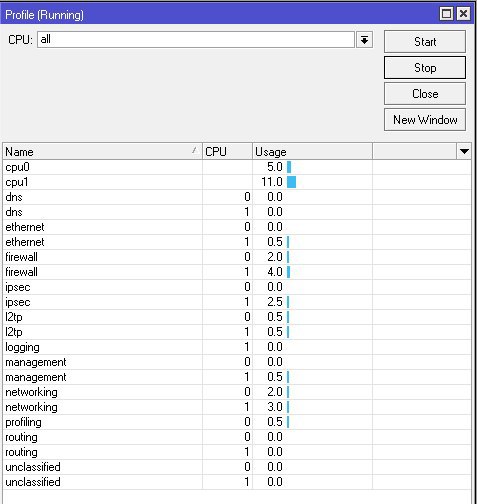Select the ipsec row with usage 0.0
This screenshot has height=504, width=477.
click(x=237, y=287)
